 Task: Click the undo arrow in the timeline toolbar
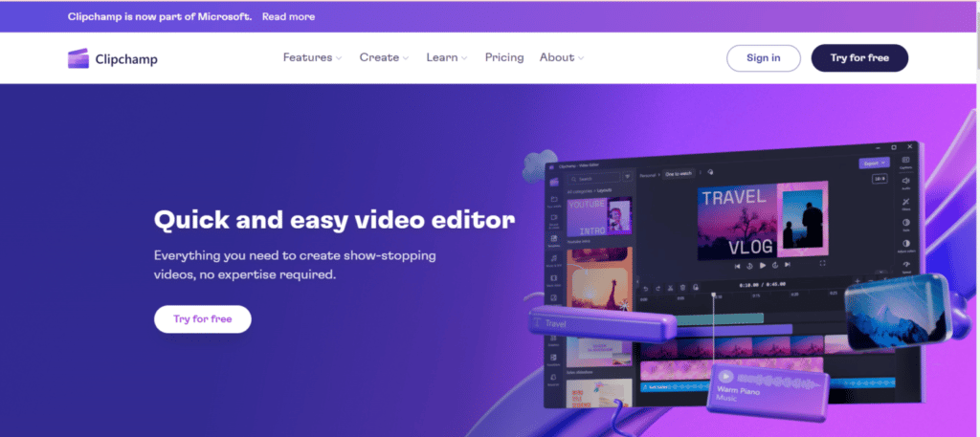645,287
